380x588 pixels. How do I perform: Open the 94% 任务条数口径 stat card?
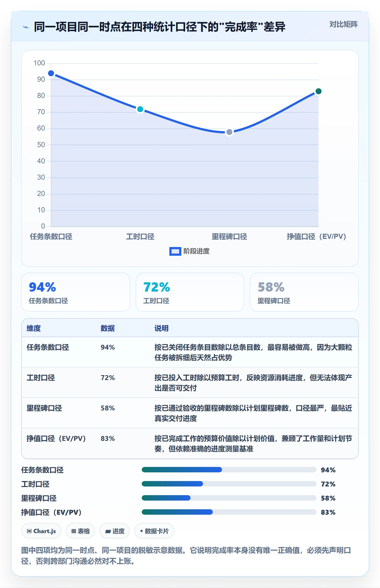(76, 292)
